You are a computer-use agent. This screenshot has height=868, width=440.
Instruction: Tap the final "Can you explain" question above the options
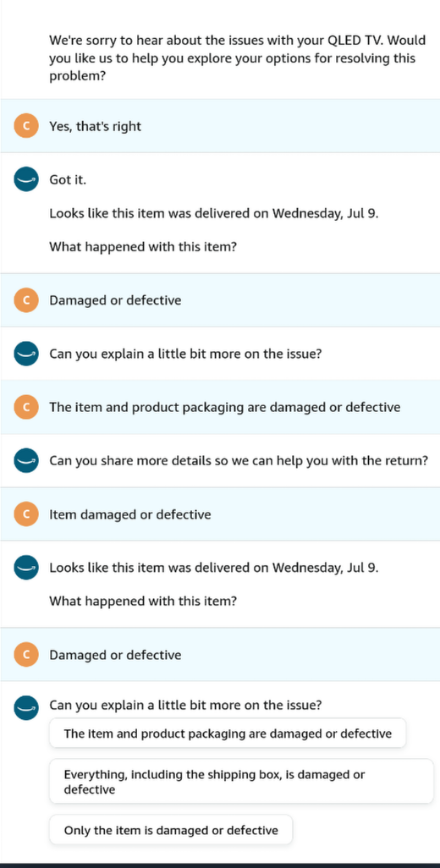pos(186,706)
